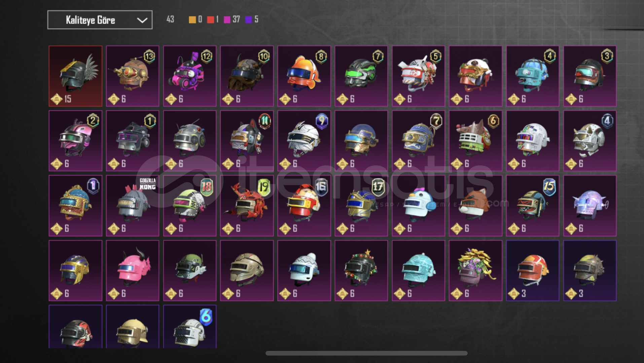Select the orange goldfish helmet numbered 8
The image size is (644, 363).
click(304, 76)
